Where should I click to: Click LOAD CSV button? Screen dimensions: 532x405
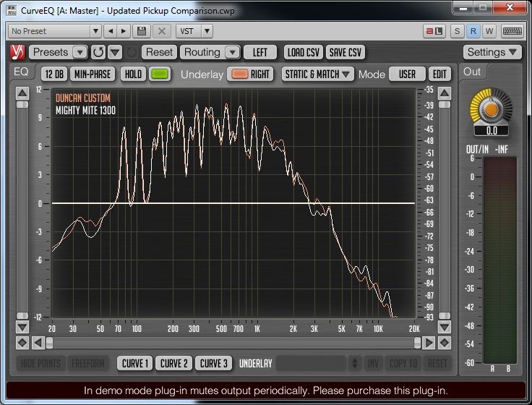click(304, 52)
